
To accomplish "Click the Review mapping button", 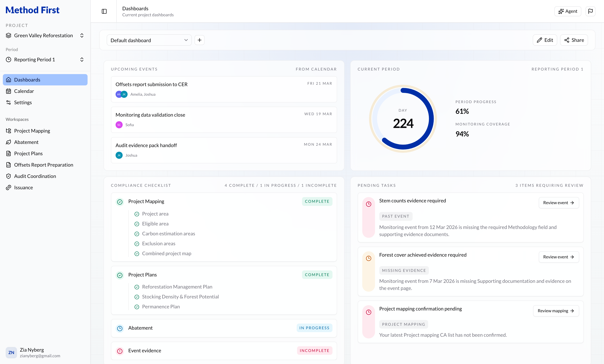I will 556,311.
